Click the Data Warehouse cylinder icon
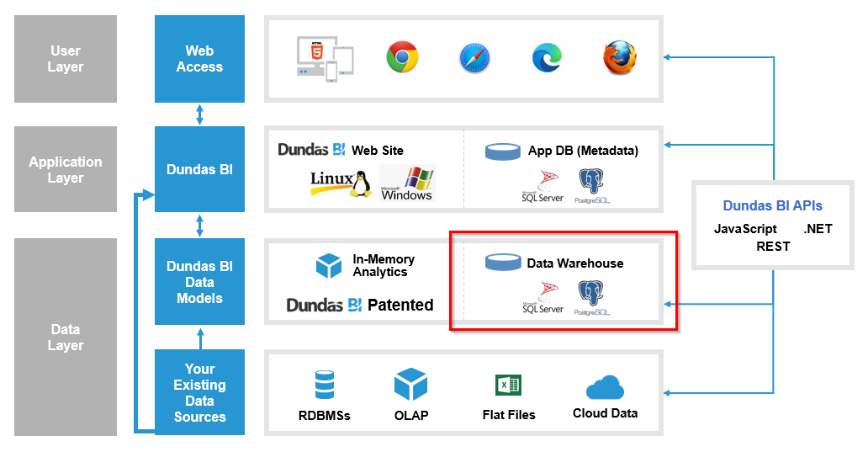The width and height of the screenshot is (868, 452). [x=503, y=262]
